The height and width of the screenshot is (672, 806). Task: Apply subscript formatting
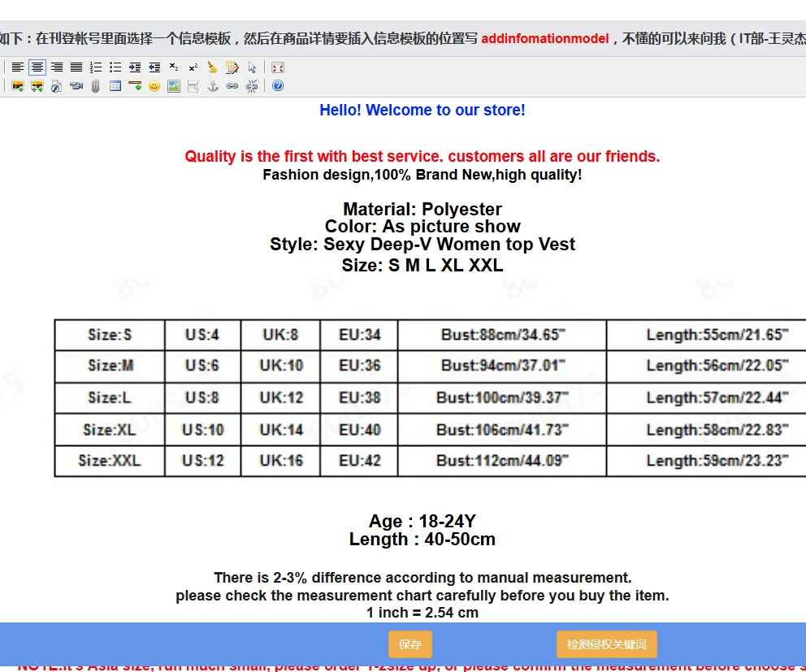[174, 67]
